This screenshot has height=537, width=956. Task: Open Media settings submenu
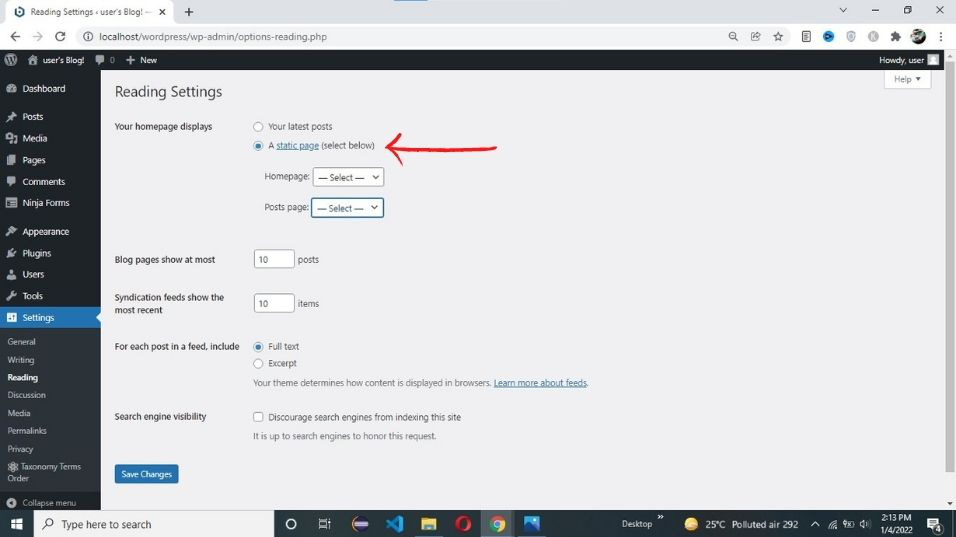tap(19, 413)
